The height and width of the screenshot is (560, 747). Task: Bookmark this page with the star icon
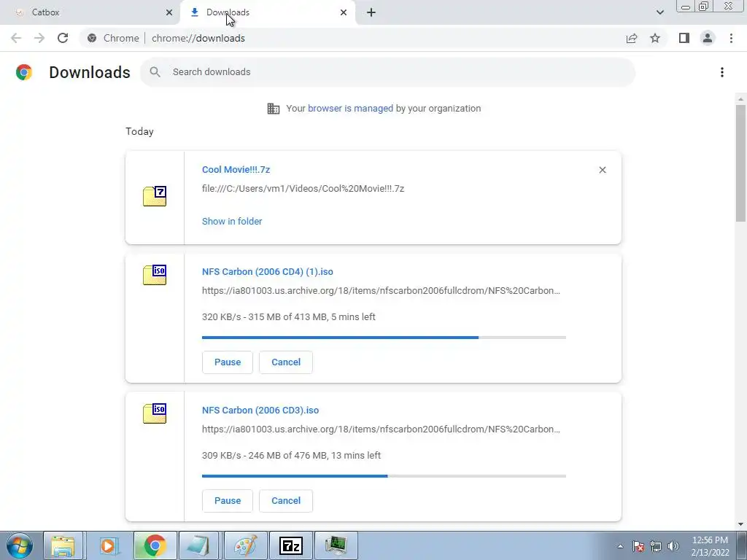pos(655,38)
